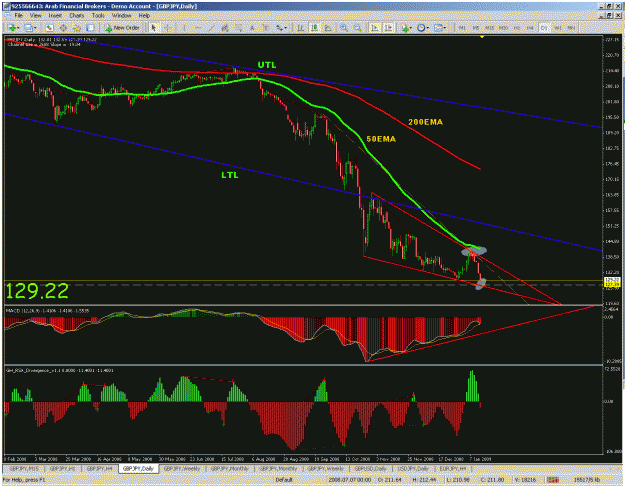Toggle chart Auto Scroll
The width and height of the screenshot is (625, 486).
pos(375,28)
